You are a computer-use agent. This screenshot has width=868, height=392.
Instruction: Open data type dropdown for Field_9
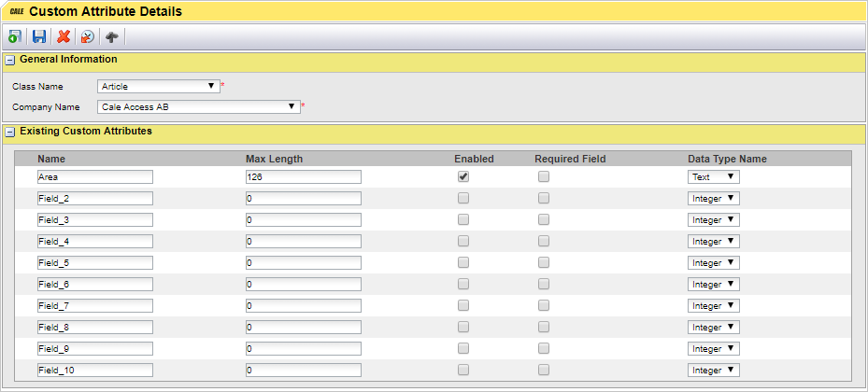(714, 349)
